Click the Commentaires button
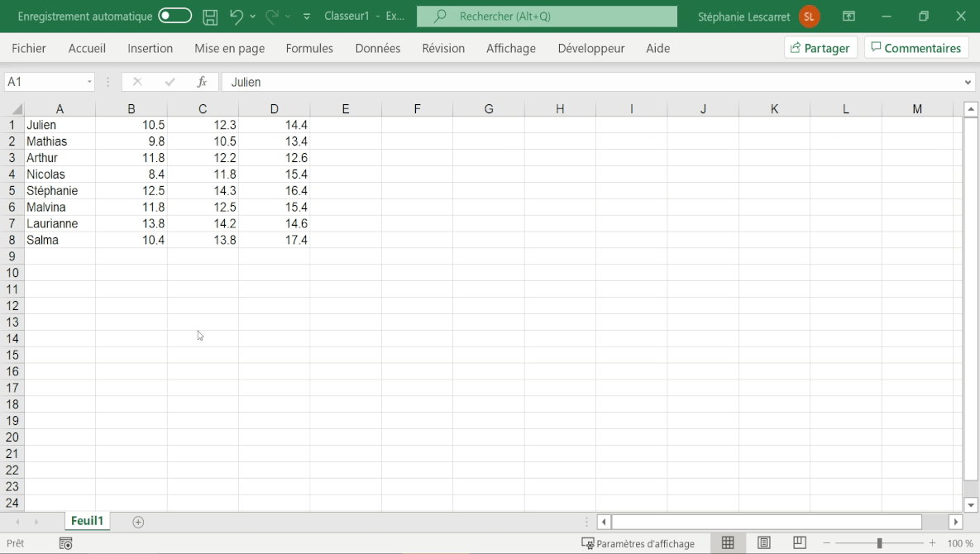This screenshot has width=980, height=554. 916,48
